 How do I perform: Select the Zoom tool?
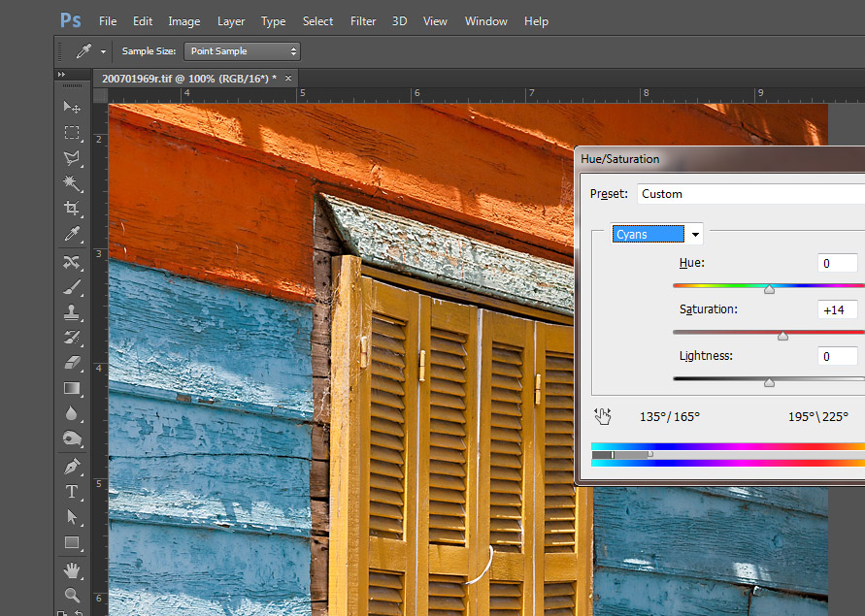(72, 595)
